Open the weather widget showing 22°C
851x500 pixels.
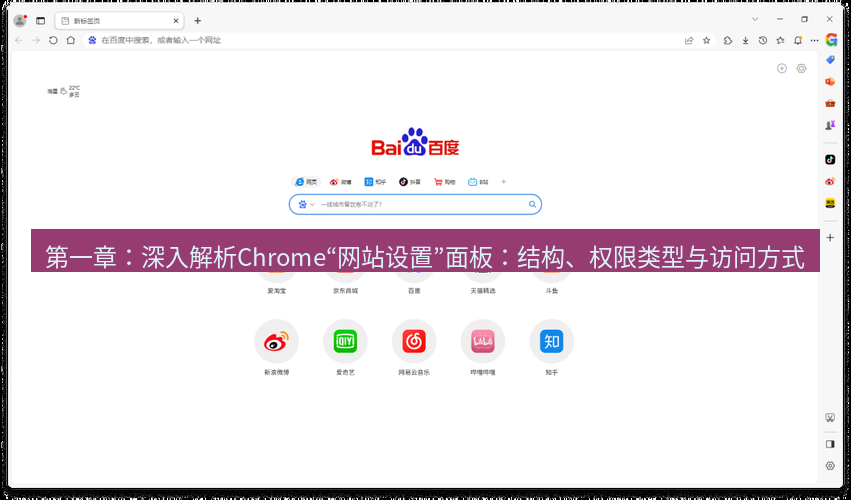[63, 91]
